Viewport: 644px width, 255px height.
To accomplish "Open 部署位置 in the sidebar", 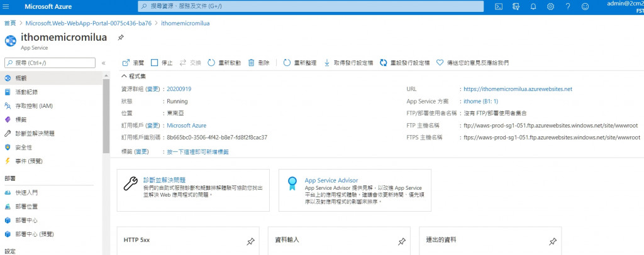I will tap(52, 206).
